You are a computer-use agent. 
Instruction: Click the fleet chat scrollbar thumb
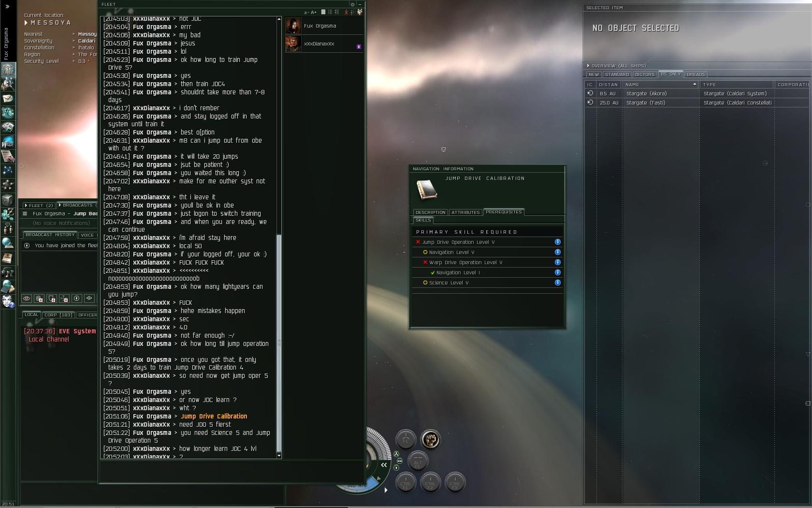click(x=279, y=344)
